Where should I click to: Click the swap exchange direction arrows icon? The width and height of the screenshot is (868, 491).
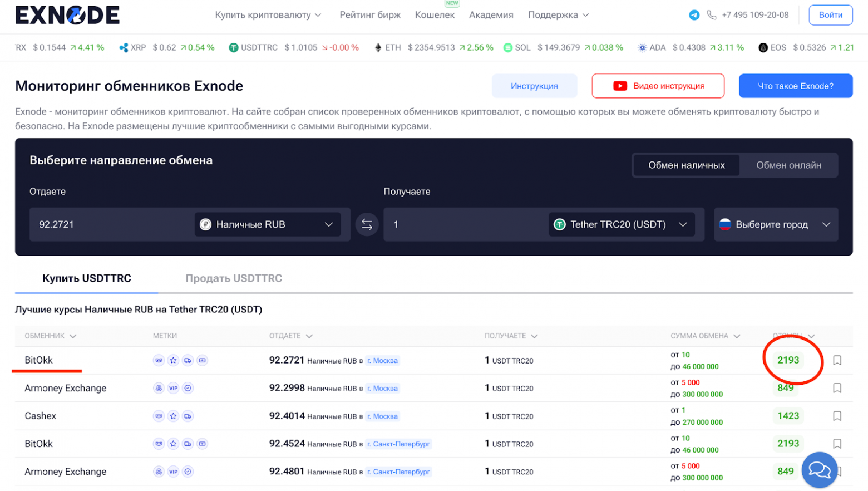pos(367,224)
